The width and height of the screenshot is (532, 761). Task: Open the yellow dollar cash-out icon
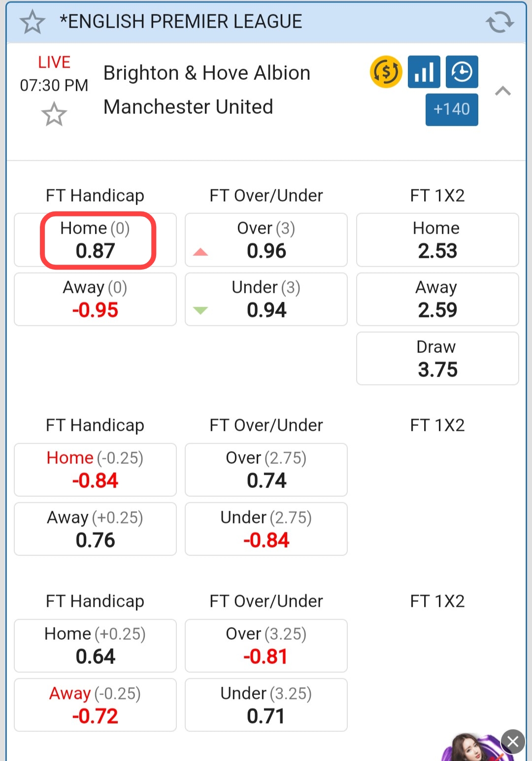tap(386, 72)
